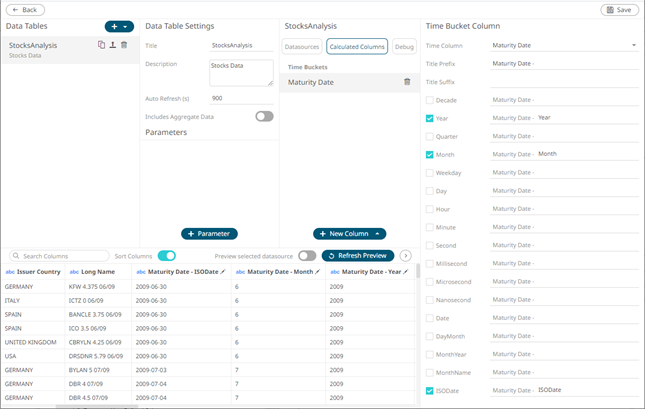Viewport: 645px width, 409px height.
Task: Click the Title field StocksAnalysis
Action: click(x=241, y=45)
